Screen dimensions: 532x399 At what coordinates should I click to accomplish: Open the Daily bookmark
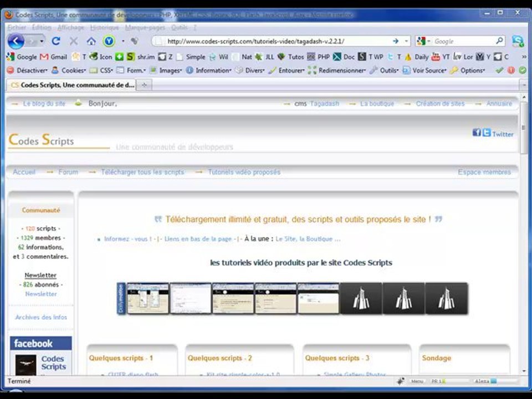click(416, 57)
